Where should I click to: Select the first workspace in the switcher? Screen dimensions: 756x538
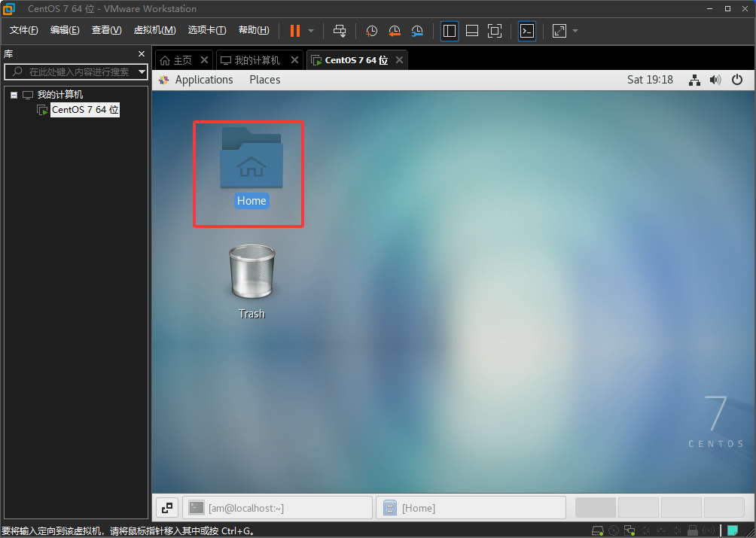point(596,508)
